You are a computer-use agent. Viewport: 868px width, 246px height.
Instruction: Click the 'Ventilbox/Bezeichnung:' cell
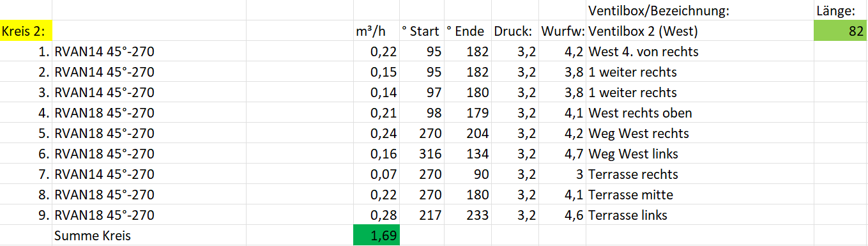(700, 10)
